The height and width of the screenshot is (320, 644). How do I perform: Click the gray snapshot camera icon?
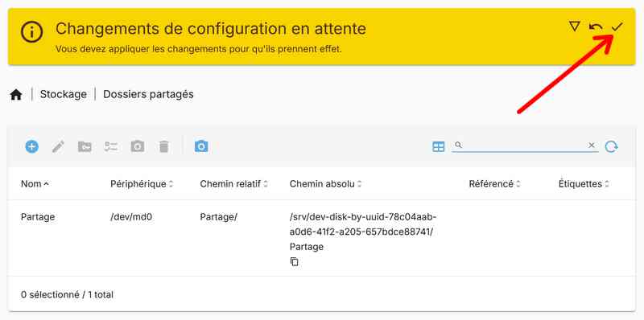[x=138, y=146]
